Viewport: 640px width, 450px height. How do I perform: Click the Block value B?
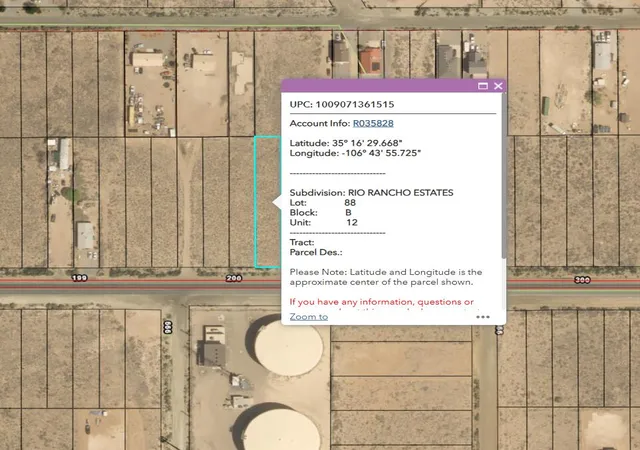[x=348, y=213]
